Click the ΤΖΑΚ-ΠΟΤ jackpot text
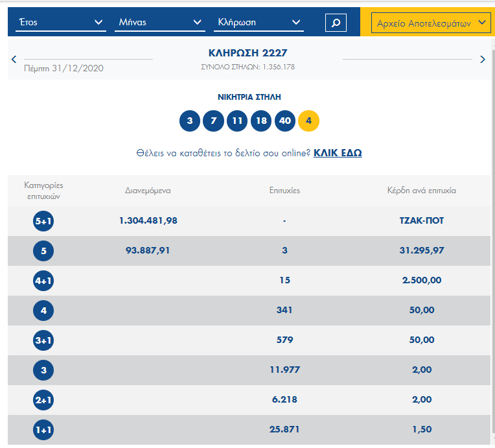This screenshot has height=448, width=495. click(x=421, y=220)
